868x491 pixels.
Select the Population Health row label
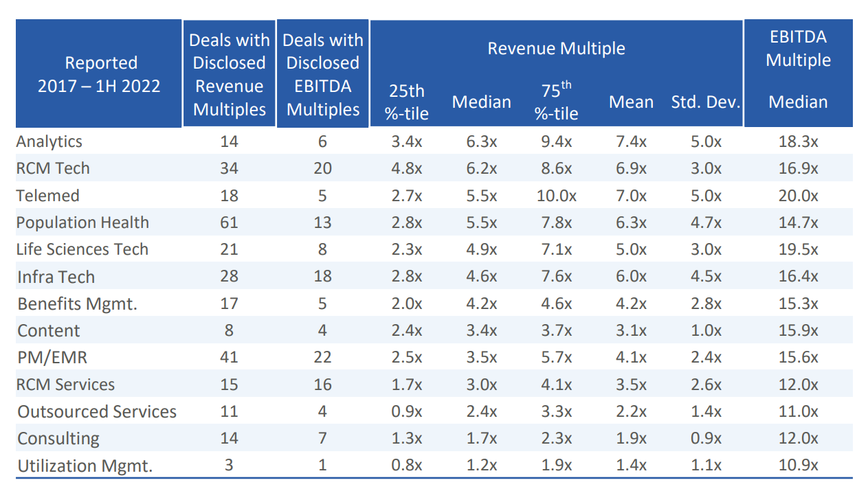pos(82,222)
